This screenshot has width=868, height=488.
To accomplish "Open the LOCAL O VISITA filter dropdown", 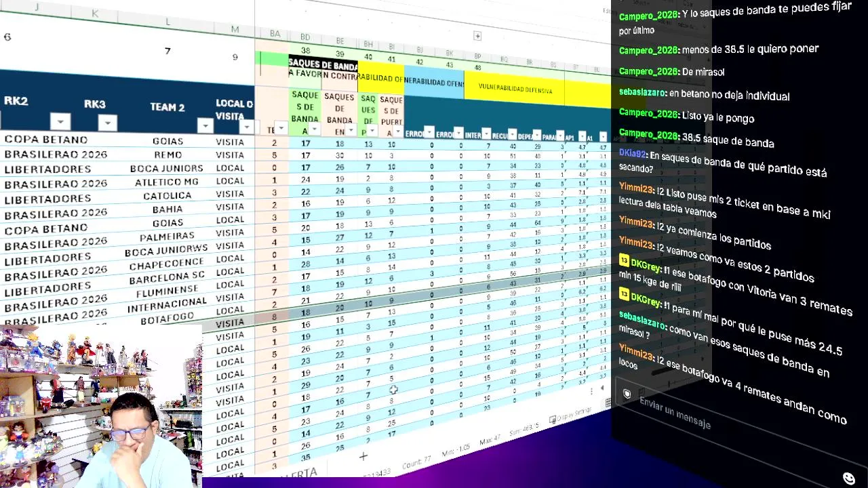I will [x=247, y=127].
